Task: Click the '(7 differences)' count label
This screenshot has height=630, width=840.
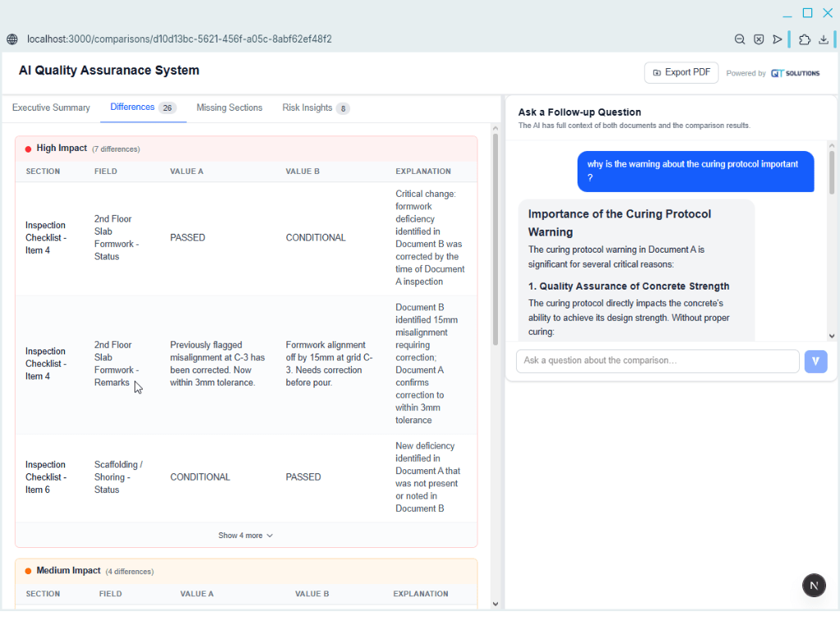Action: [116, 149]
